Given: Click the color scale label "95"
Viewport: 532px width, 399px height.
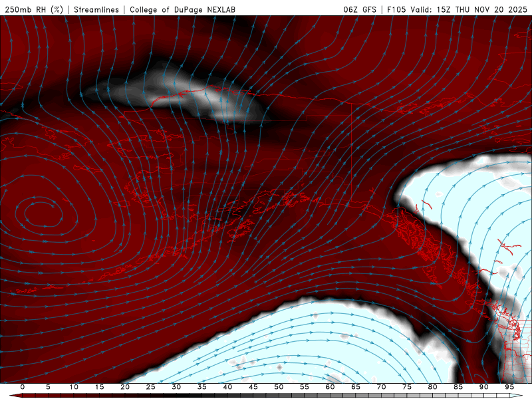Looking at the screenshot, I should click(509, 387).
